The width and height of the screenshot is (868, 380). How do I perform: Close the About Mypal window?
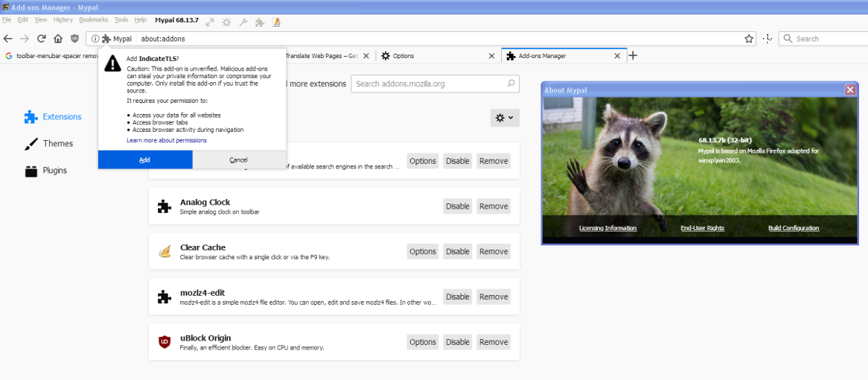(850, 89)
